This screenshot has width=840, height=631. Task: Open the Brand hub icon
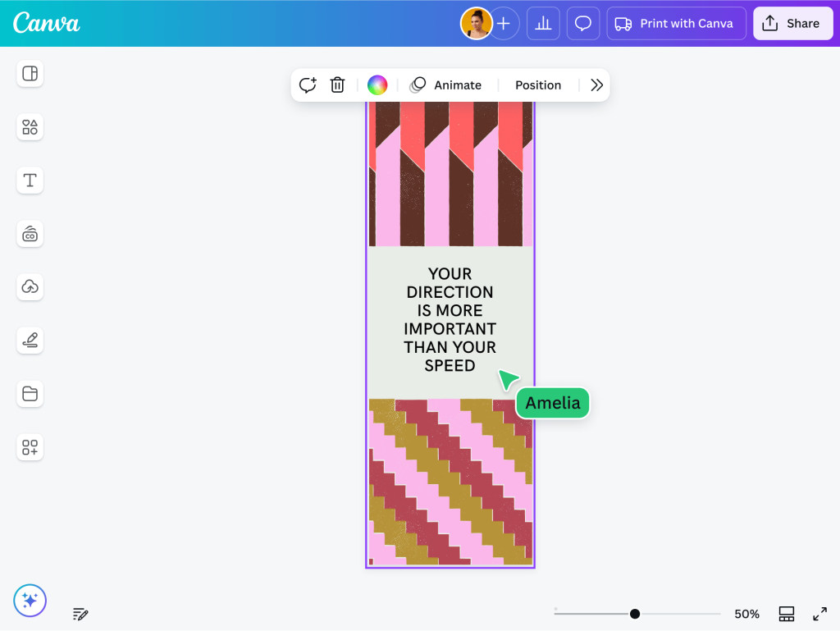pyautogui.click(x=30, y=234)
